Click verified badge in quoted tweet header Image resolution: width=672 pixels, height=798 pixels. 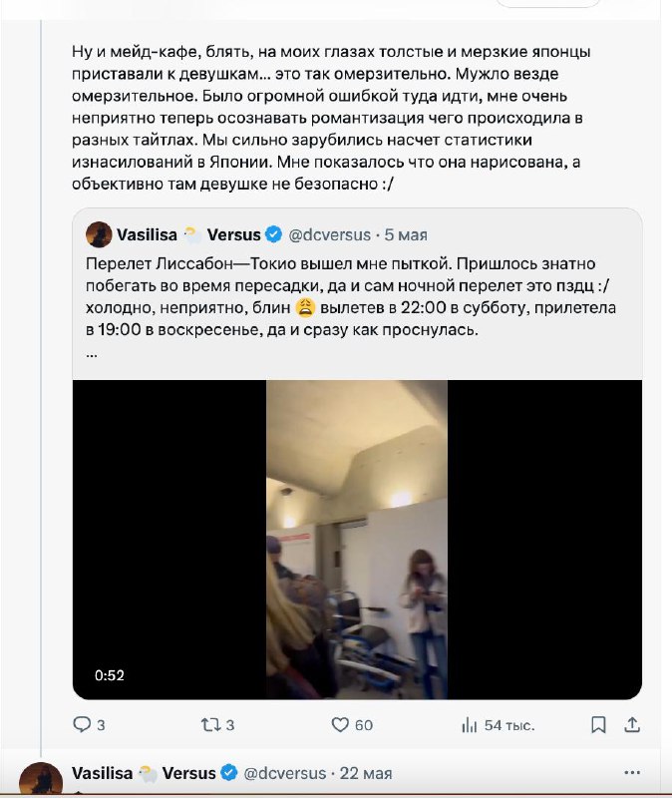tap(273, 234)
